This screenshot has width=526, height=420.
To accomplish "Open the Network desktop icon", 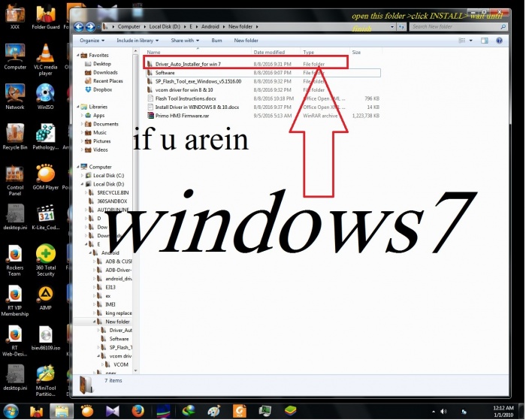I will pos(15,96).
